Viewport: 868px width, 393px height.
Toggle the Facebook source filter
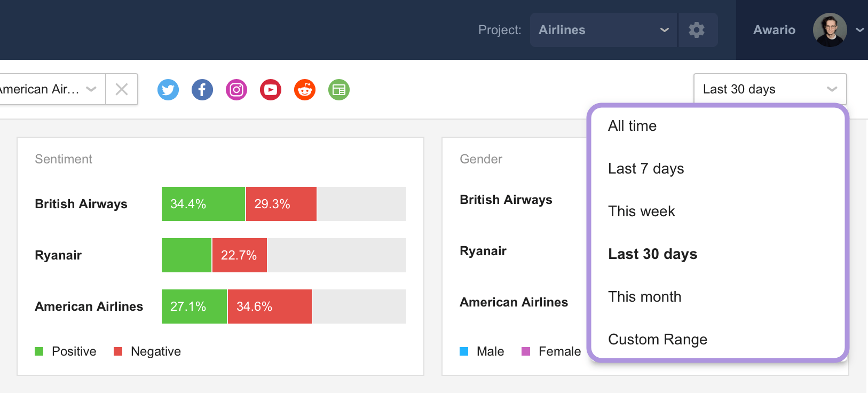(202, 90)
